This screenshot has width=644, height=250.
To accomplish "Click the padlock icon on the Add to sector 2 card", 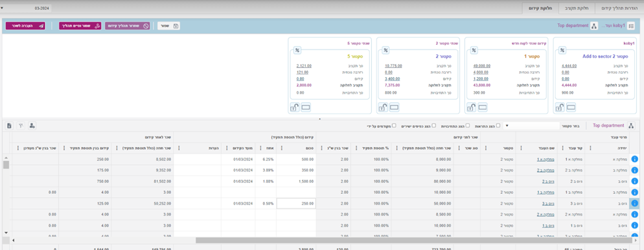I will (x=559, y=108).
